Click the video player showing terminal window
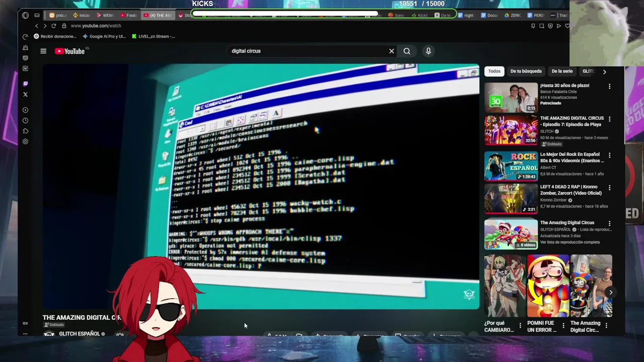The width and height of the screenshot is (644, 362). (x=261, y=186)
